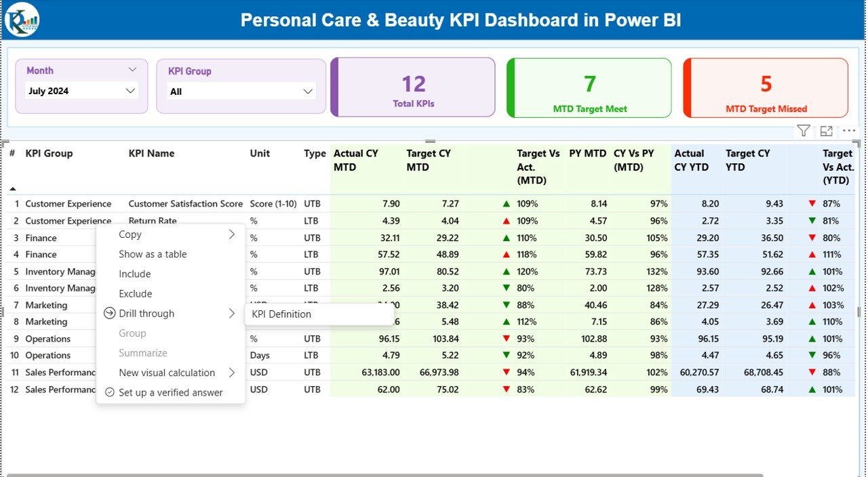868x477 pixels.
Task: Open the filter funnel icon above the table
Action: [804, 131]
